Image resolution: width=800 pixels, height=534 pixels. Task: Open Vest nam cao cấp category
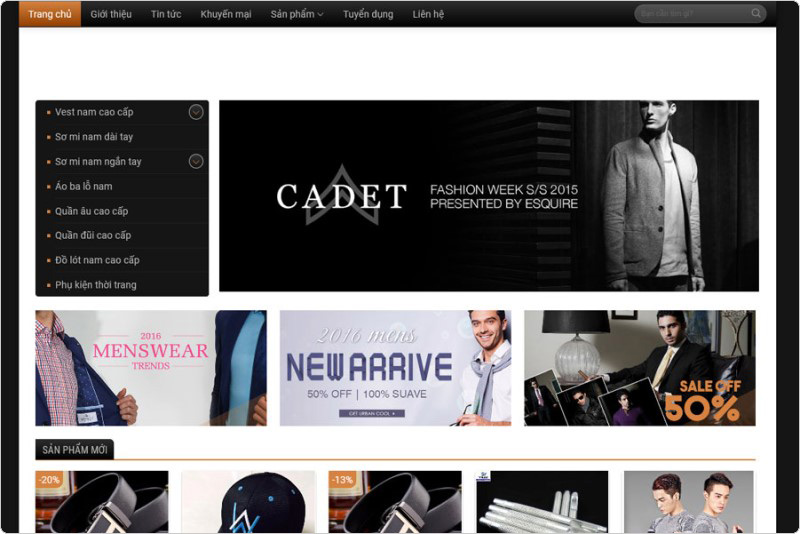(x=94, y=112)
